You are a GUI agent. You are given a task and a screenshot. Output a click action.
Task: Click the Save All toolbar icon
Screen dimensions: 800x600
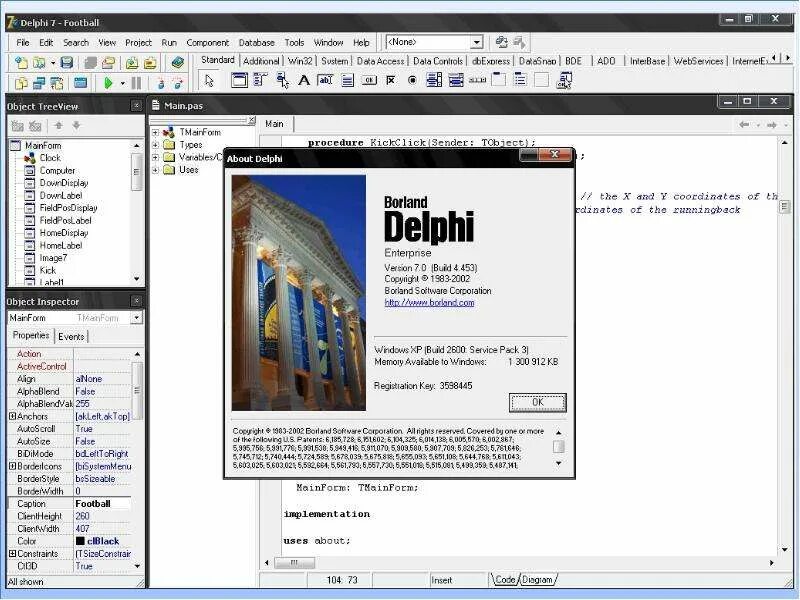[90, 63]
